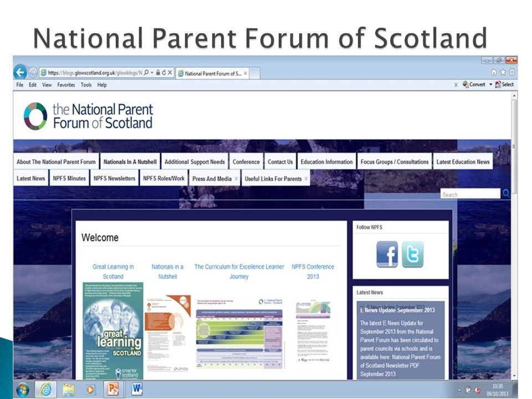Open the Twitter icon under Follow NPFS
The height and width of the screenshot is (399, 532).
412,254
